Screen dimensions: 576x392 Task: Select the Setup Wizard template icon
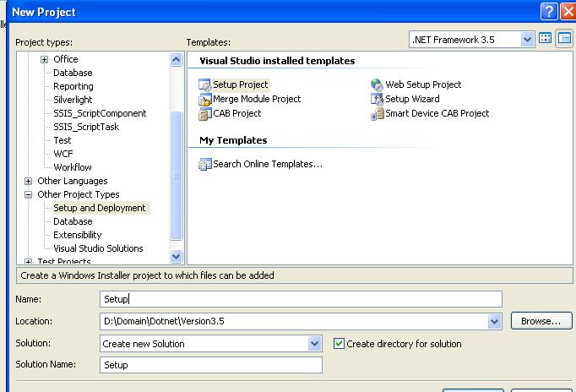(377, 99)
